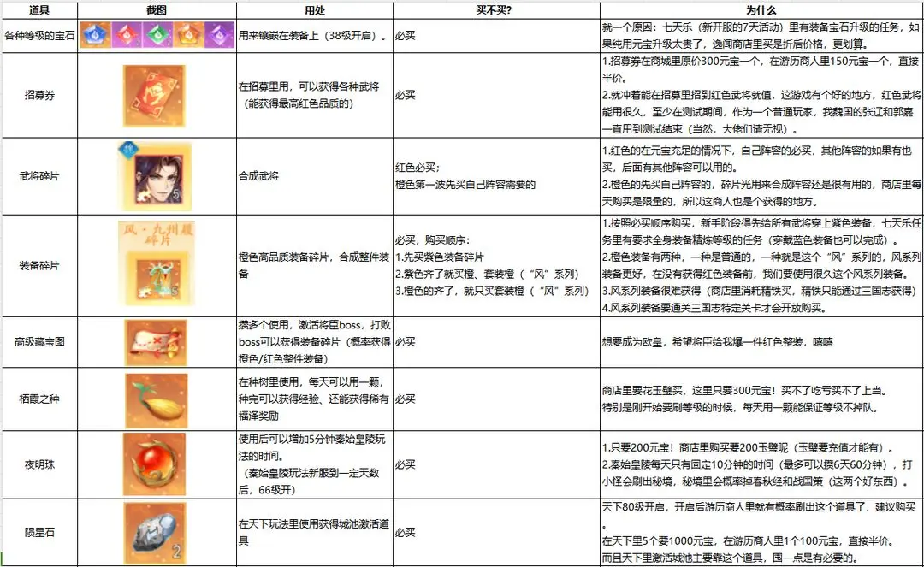Click the red gem icon
Image resolution: width=924 pixels, height=567 pixels.
click(x=127, y=37)
